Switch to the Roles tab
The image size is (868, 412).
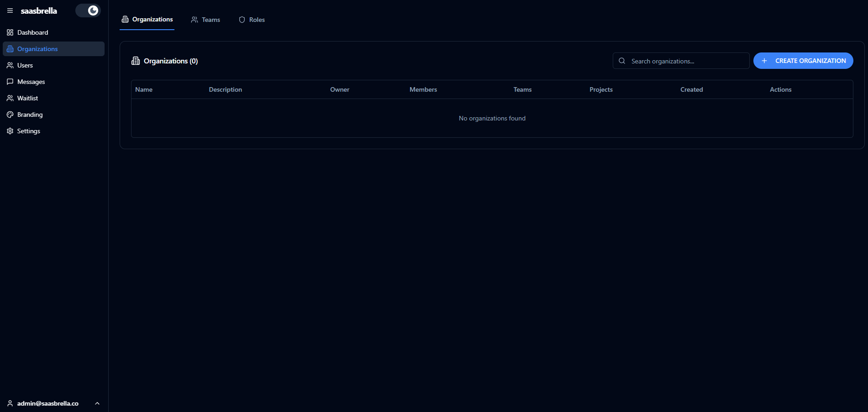click(x=252, y=20)
